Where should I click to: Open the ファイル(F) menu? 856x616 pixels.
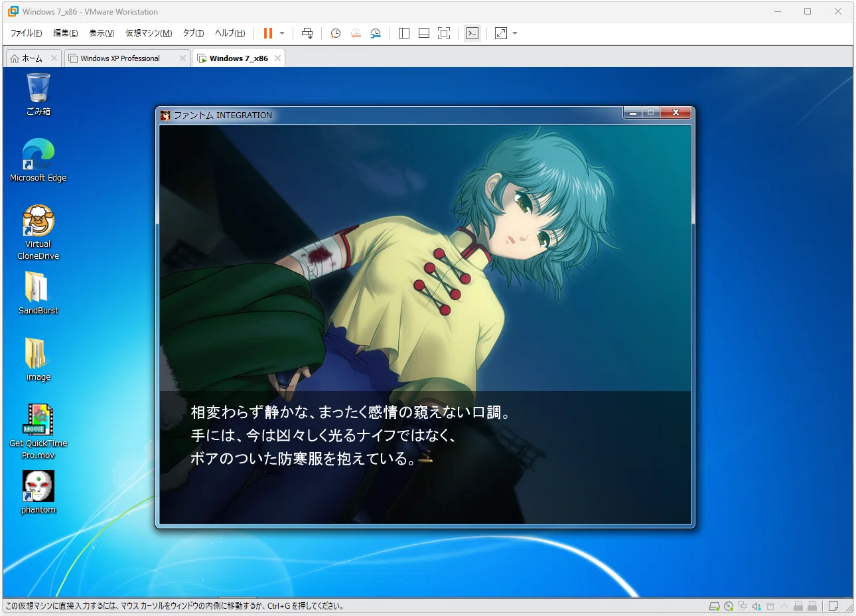tap(26, 33)
